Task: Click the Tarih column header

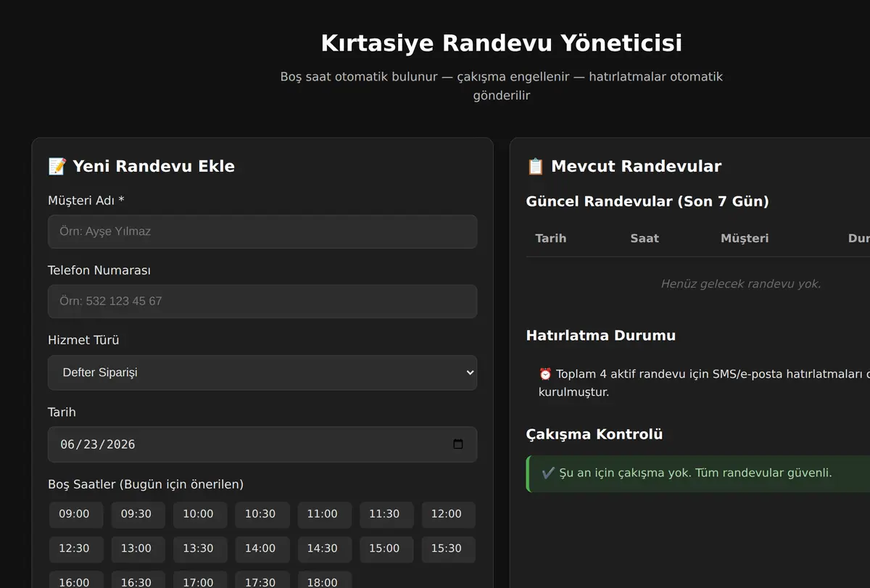Action: 550,239
